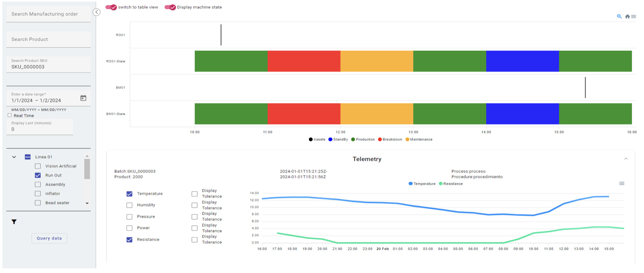644x273 pixels.
Task: Toggle the switch to table view
Action: 111,7
